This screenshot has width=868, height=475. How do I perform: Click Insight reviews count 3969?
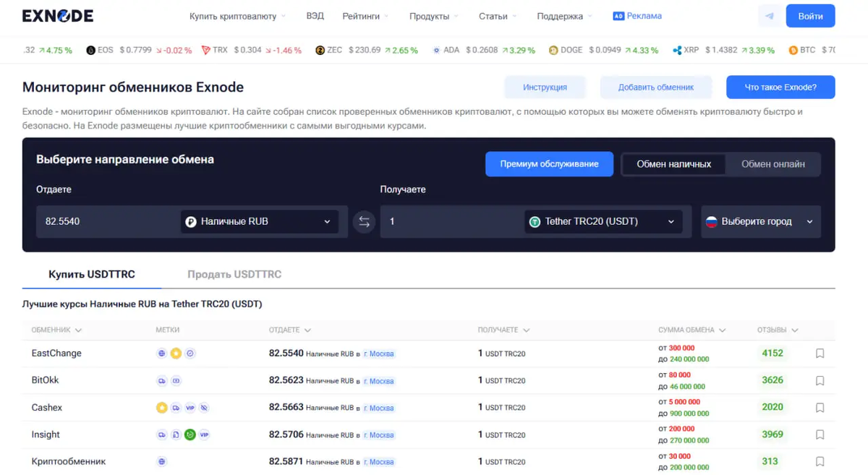click(x=773, y=435)
